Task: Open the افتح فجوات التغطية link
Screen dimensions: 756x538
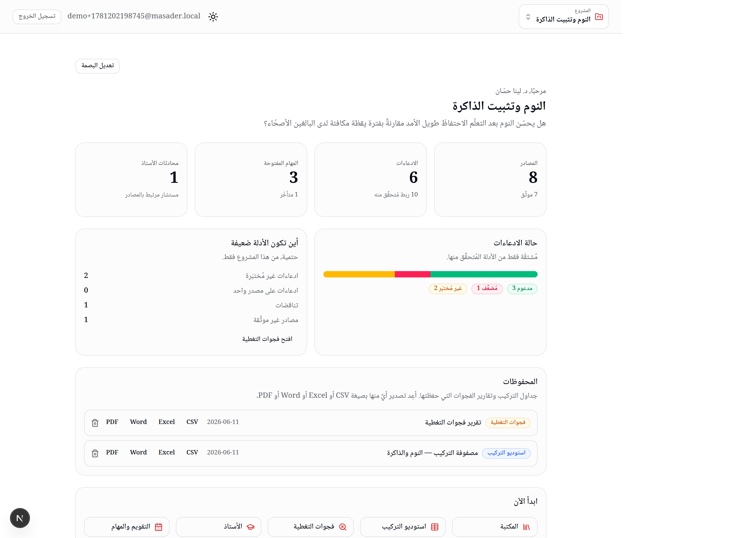Action: pyautogui.click(x=267, y=339)
